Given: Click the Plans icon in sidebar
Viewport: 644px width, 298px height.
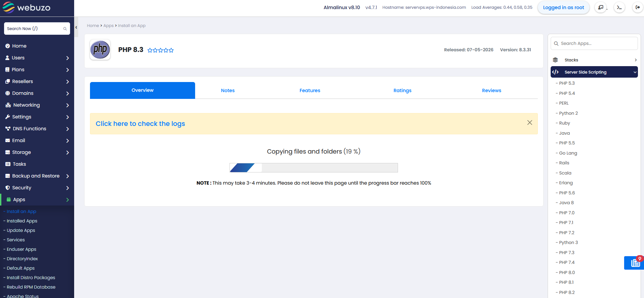Looking at the screenshot, I should (x=7, y=70).
